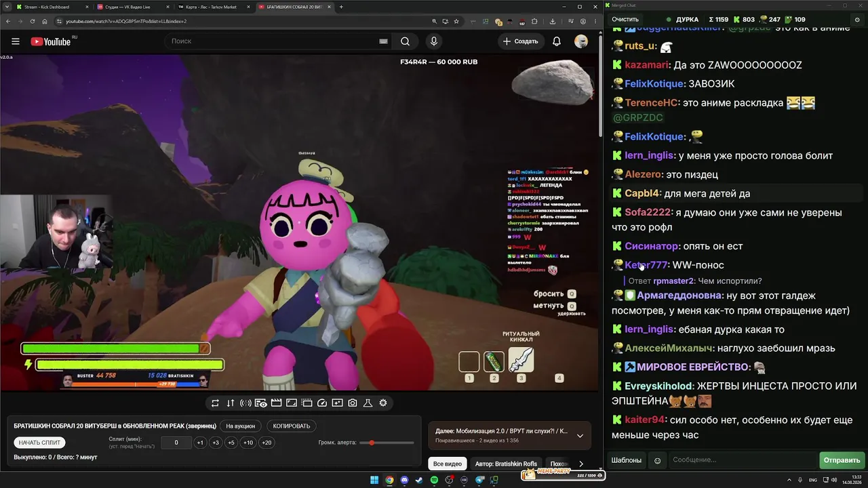Click the split minutes number field
This screenshot has width=868, height=488.
[x=176, y=443]
